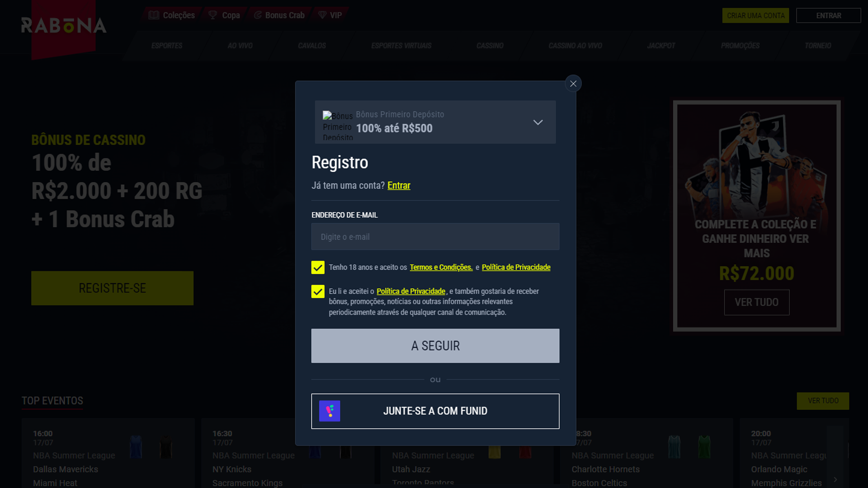Click 'Sacramento Kings' team name
Viewport: 868px width, 488px height.
(247, 483)
